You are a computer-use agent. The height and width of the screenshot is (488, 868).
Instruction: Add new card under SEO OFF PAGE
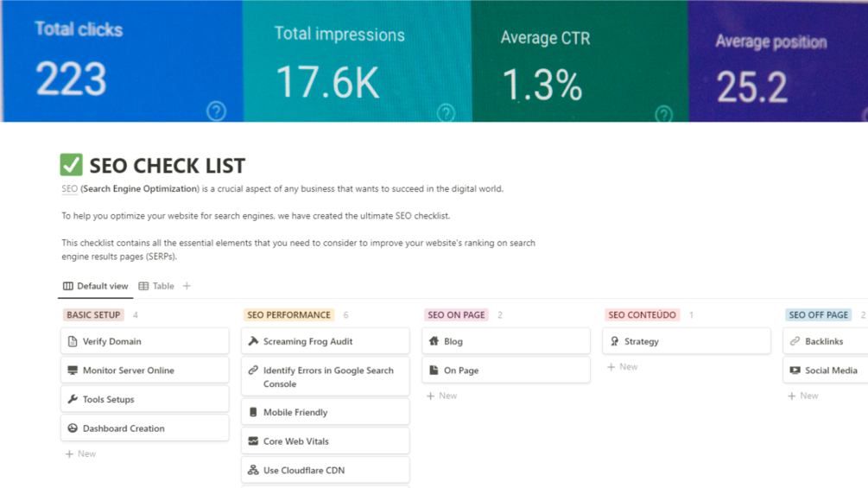click(x=802, y=396)
